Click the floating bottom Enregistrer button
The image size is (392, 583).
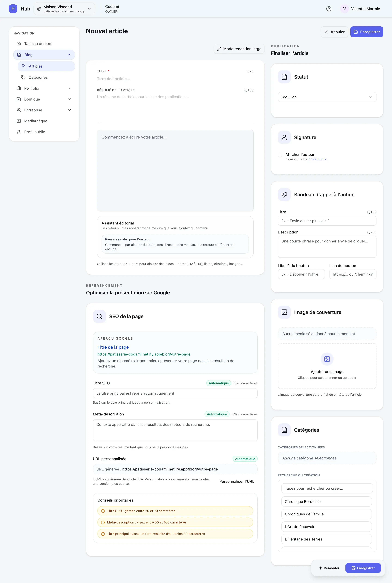pyautogui.click(x=363, y=568)
